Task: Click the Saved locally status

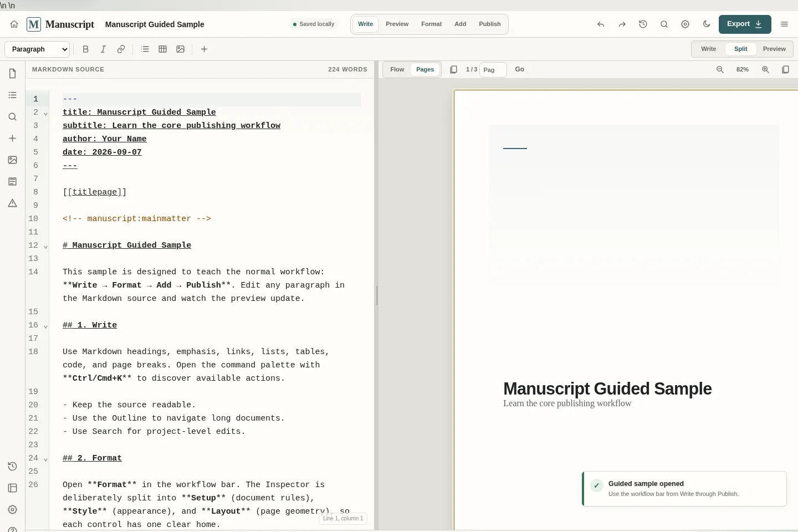Action: tap(314, 24)
